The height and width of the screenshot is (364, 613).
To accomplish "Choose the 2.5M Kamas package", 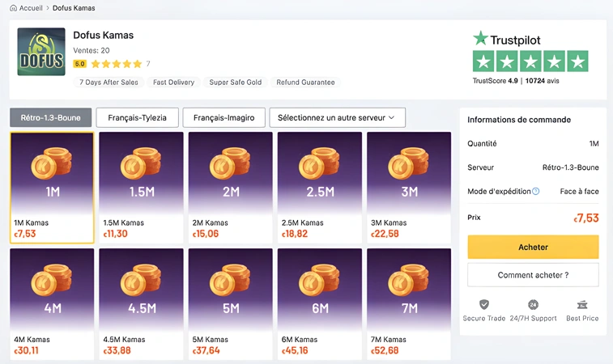I will 319,188.
